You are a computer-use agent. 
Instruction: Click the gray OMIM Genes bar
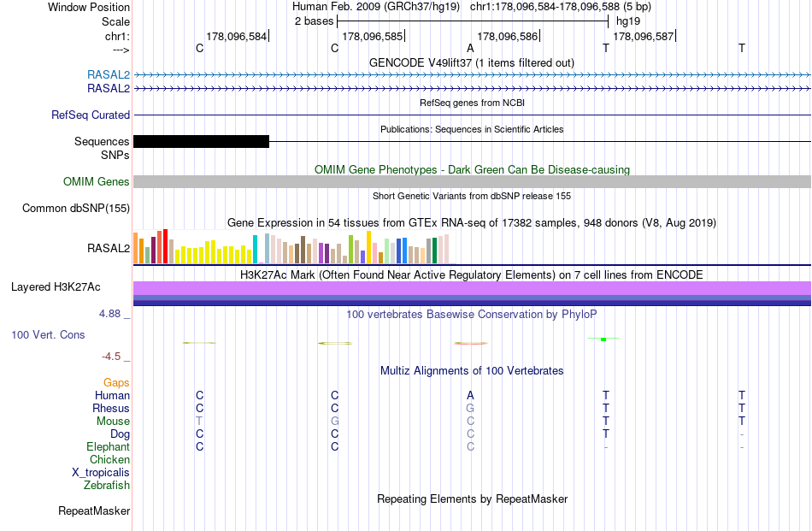click(472, 181)
